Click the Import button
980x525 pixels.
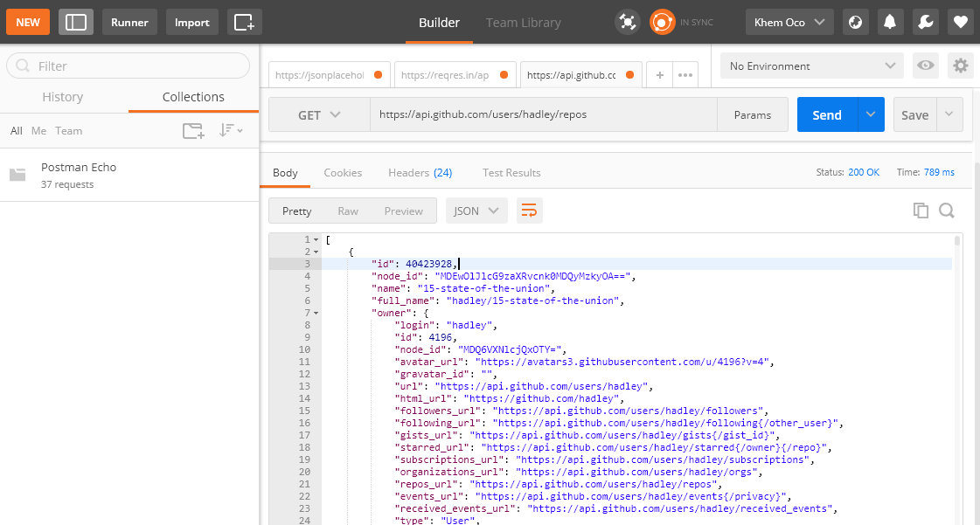[191, 22]
